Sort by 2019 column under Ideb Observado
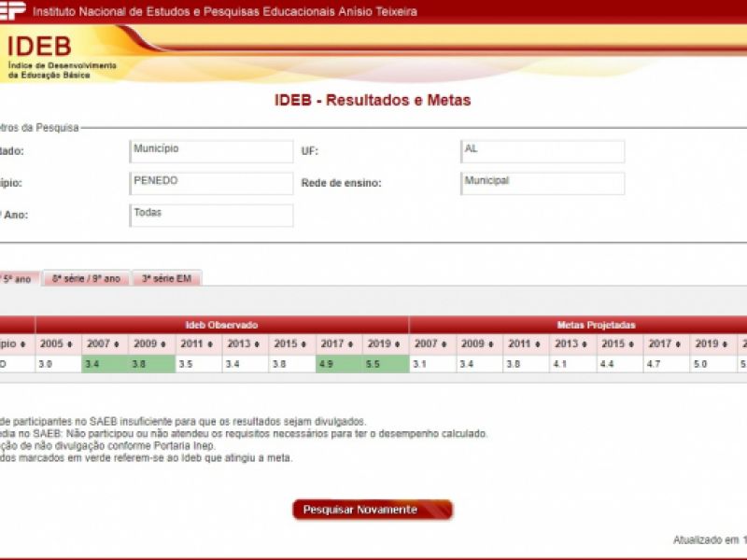Screen dimensions: 747x560 pos(385,343)
